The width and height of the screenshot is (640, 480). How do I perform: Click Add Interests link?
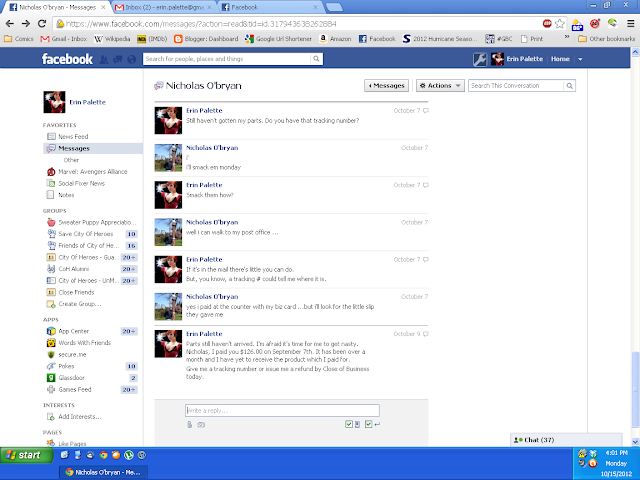[x=74, y=417]
